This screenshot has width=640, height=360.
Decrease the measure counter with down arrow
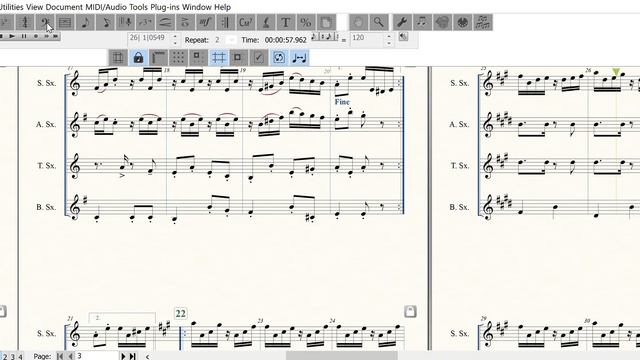[176, 43]
